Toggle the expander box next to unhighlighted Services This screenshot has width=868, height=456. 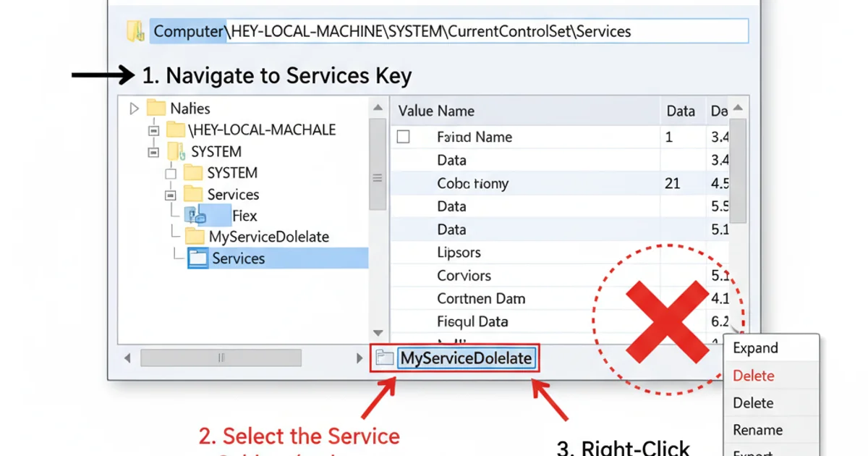click(171, 195)
